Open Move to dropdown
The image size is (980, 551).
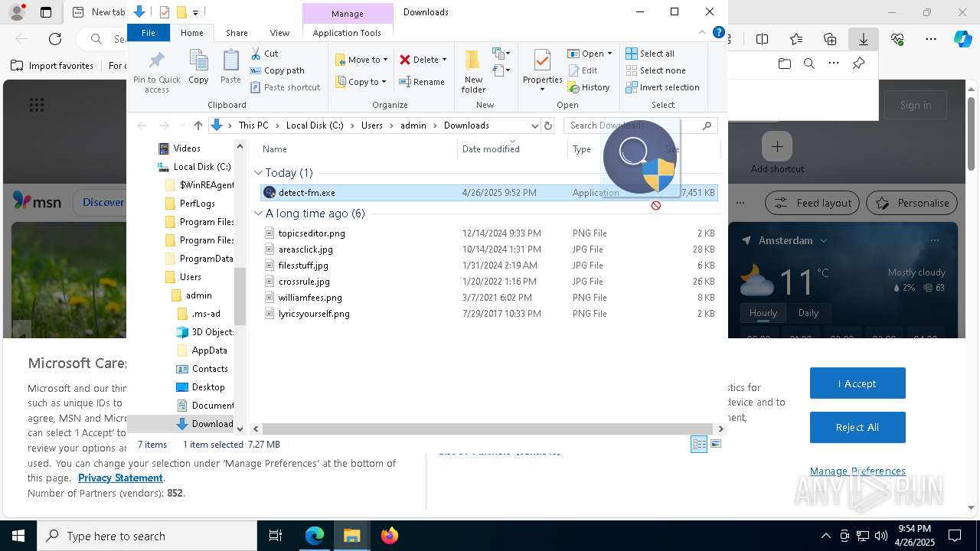(361, 60)
